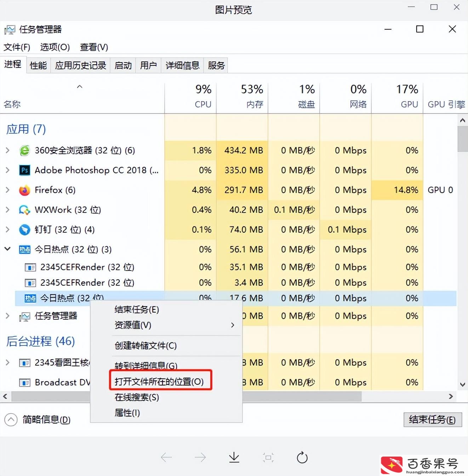Click the 35.1 MB 2345CEFRender process icon

pos(30,267)
